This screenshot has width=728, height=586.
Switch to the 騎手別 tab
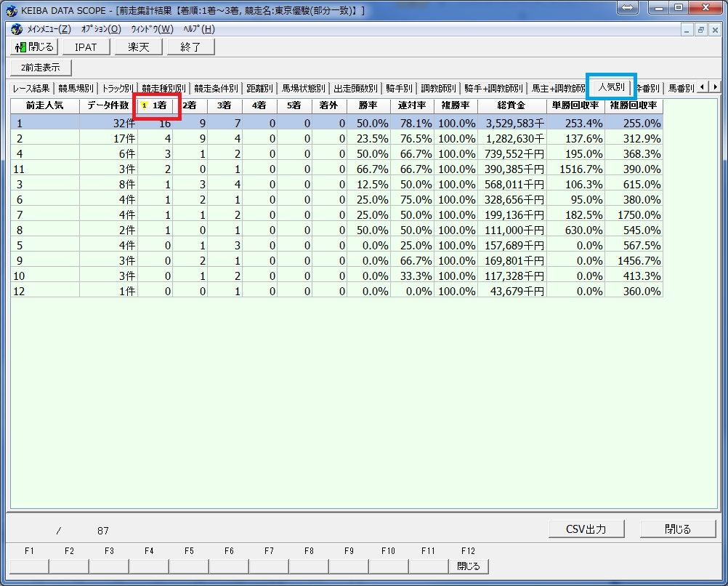coord(400,88)
